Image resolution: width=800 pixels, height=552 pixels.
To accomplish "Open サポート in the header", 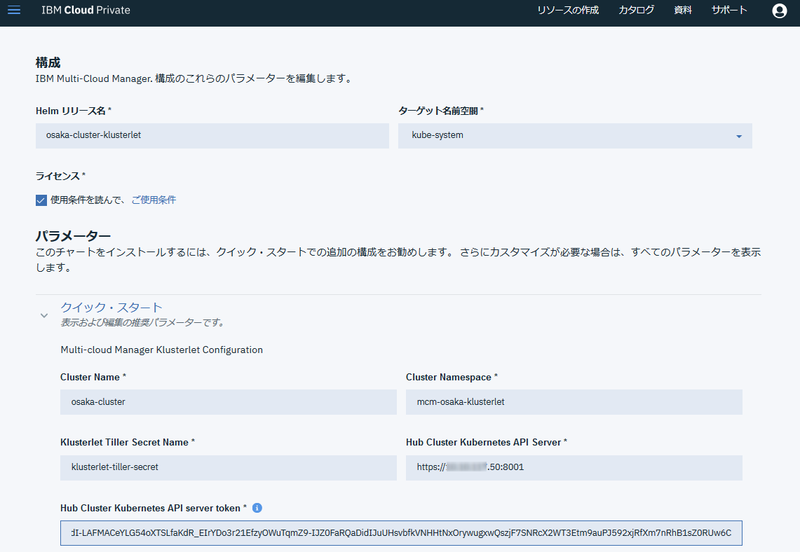I will click(729, 10).
